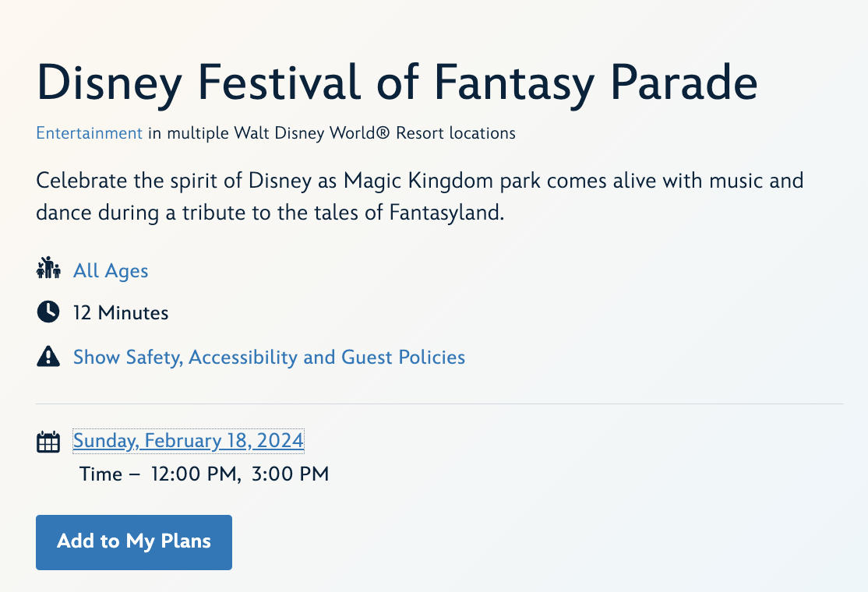Click the warning triangle icon

point(48,357)
